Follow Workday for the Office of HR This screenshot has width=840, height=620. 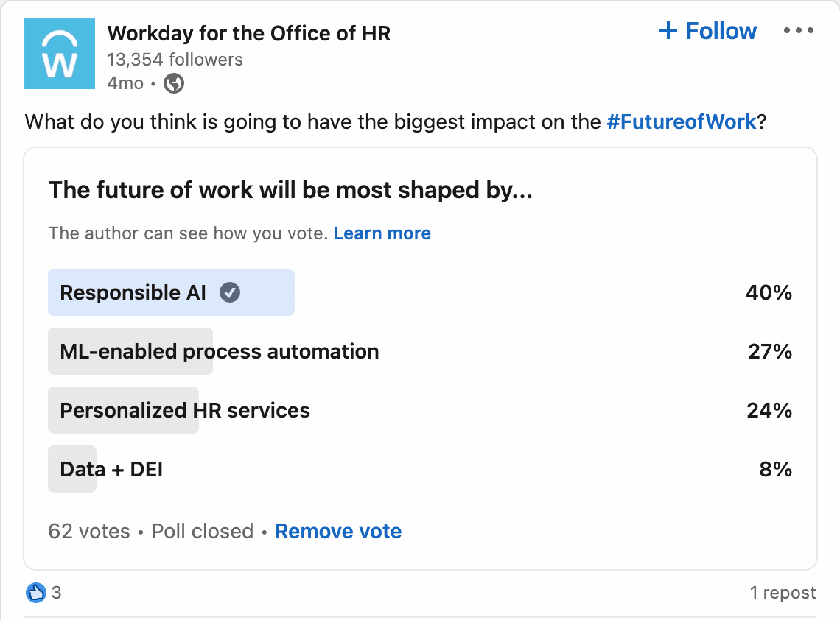(x=710, y=31)
